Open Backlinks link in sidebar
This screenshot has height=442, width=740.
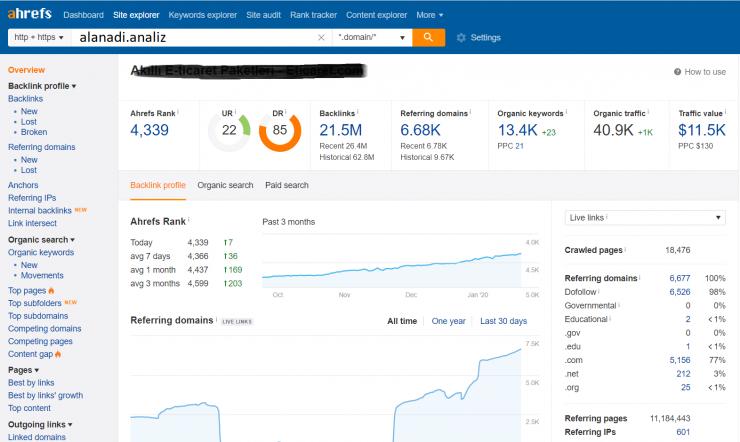(25, 99)
